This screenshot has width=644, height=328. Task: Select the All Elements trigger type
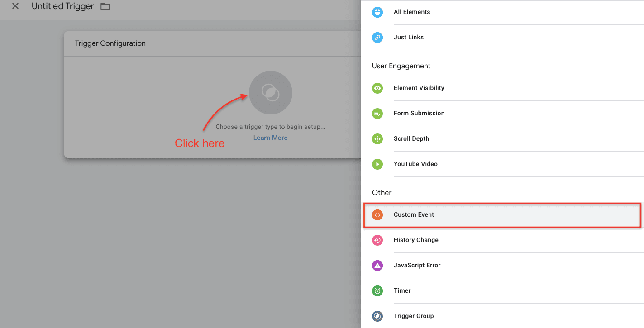[x=502, y=12]
